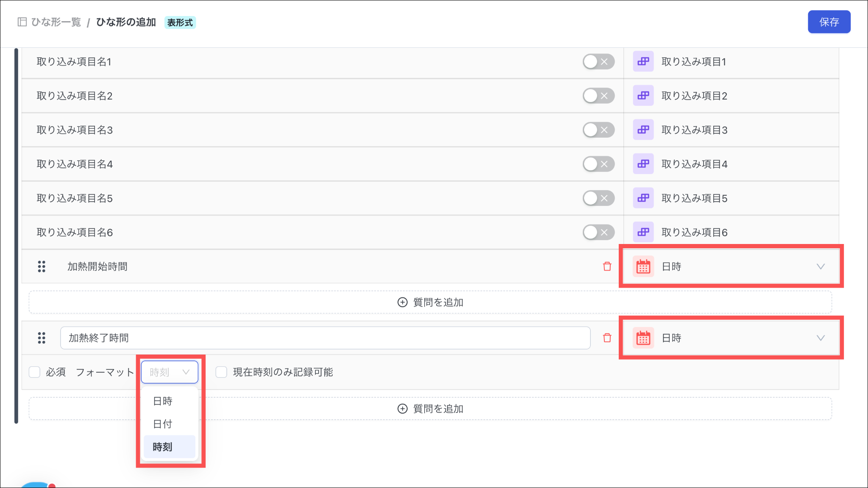Toggle the switch for 取り込み項目名2
The image size is (868, 488).
tap(598, 96)
